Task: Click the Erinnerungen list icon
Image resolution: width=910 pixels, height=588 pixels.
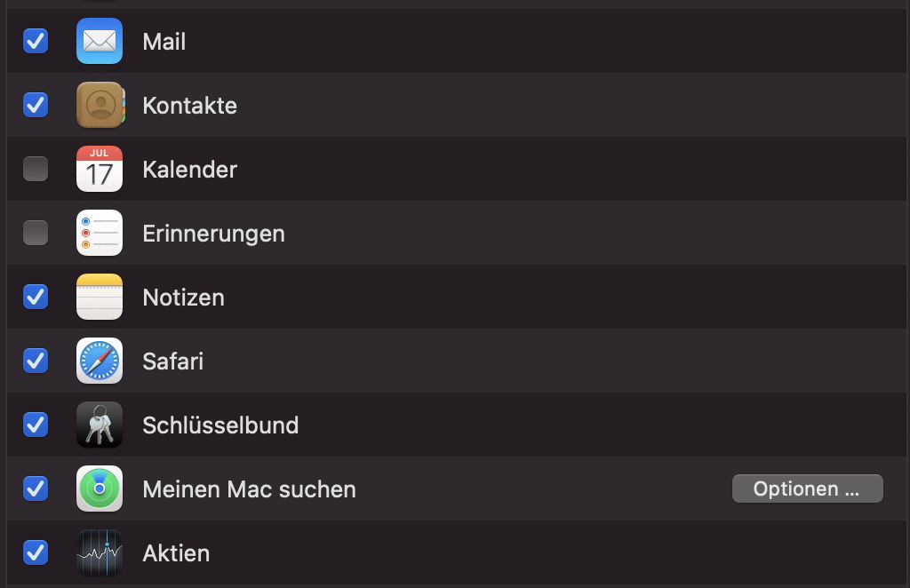Action: point(100,233)
